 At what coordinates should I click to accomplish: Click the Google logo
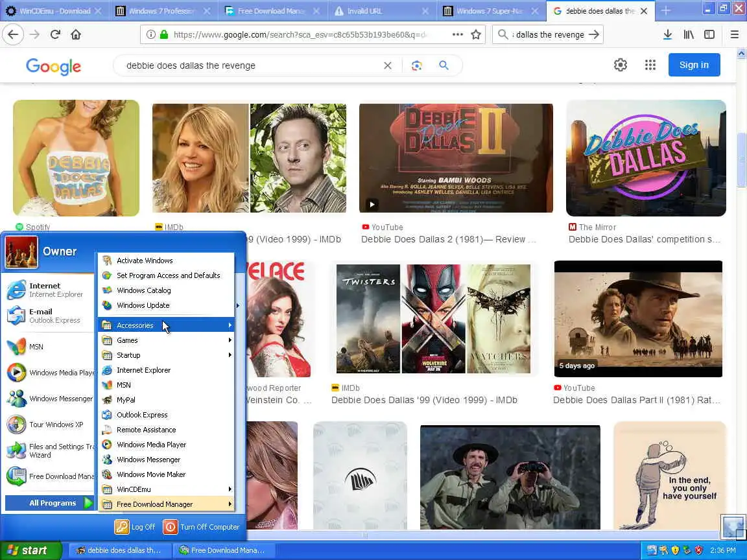coord(53,66)
